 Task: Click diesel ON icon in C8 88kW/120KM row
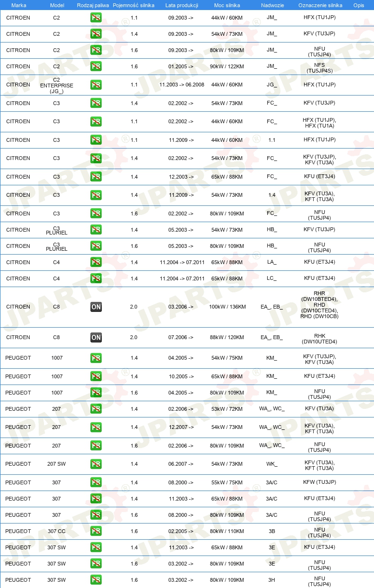tap(96, 337)
